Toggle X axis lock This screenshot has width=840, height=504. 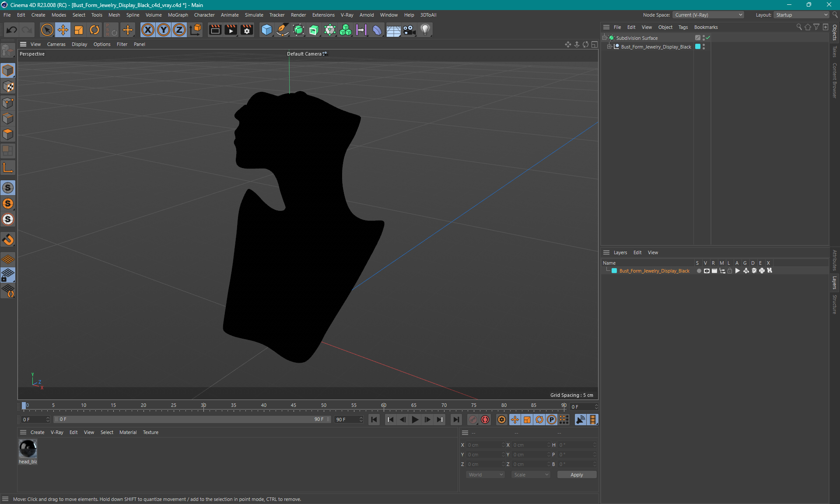[x=148, y=30]
